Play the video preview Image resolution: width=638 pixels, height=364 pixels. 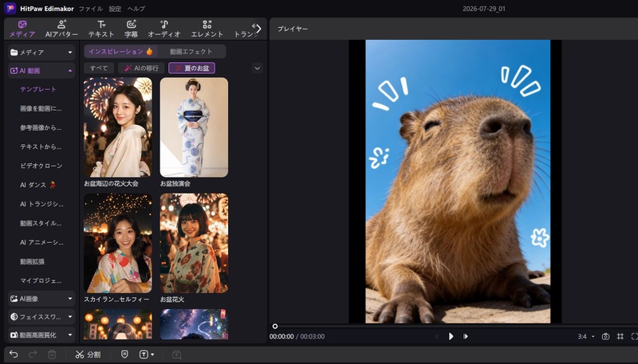(451, 336)
